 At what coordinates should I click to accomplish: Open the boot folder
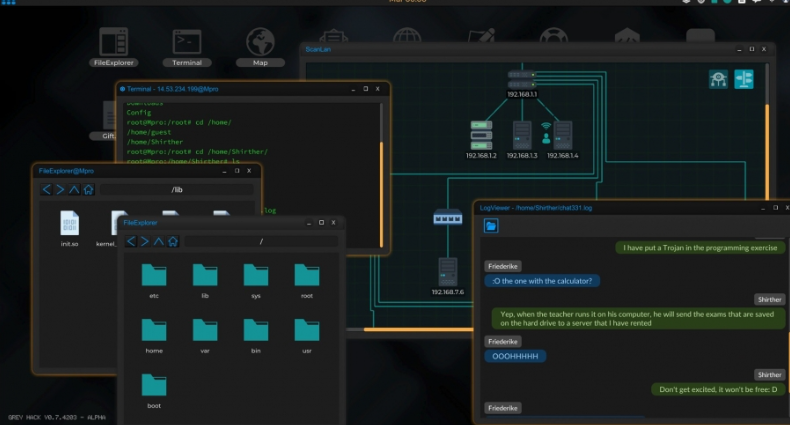154,391
